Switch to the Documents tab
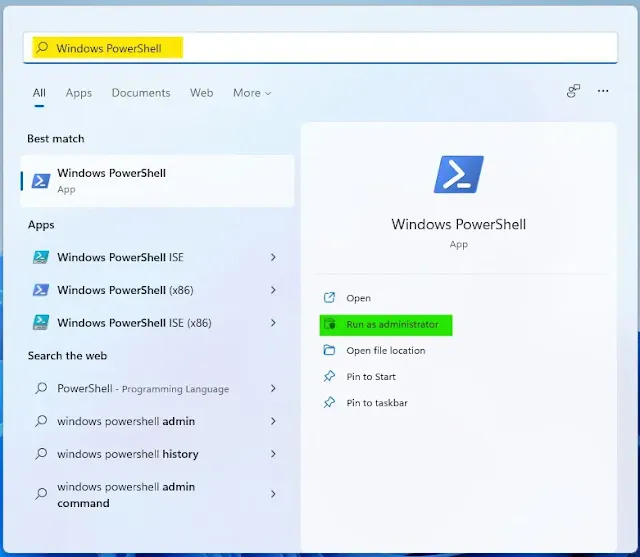The height and width of the screenshot is (557, 640). tap(141, 93)
